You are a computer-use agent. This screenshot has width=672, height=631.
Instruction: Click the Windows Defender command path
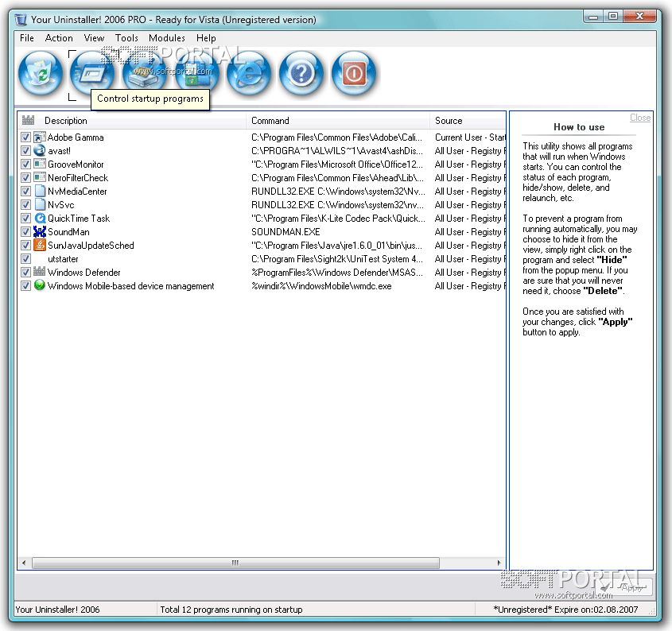point(337,273)
